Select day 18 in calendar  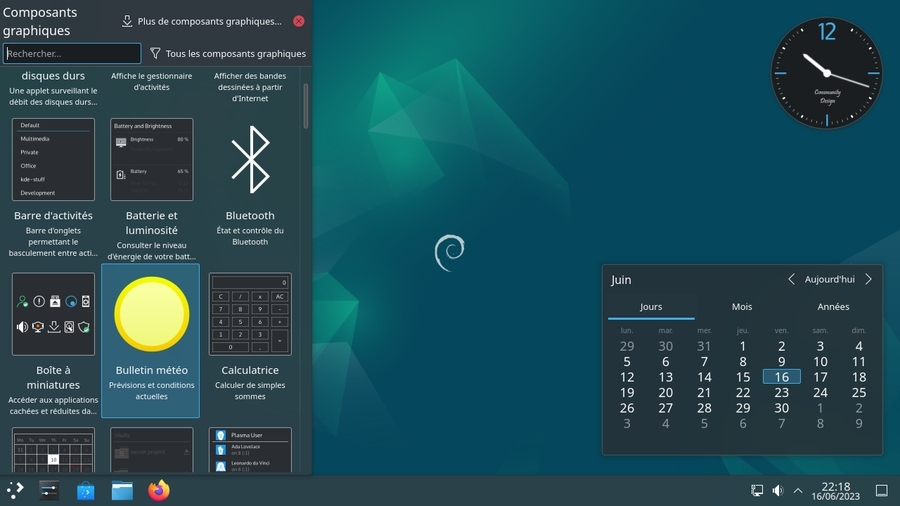pyautogui.click(x=859, y=377)
